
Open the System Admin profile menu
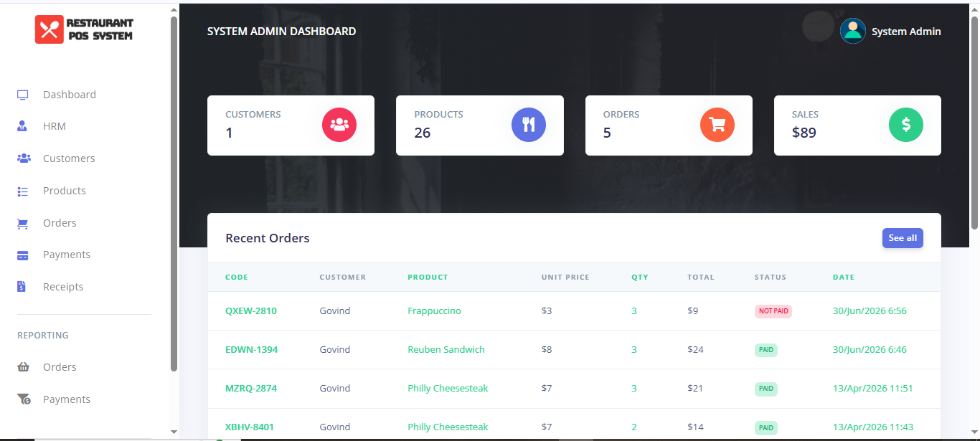coord(890,31)
